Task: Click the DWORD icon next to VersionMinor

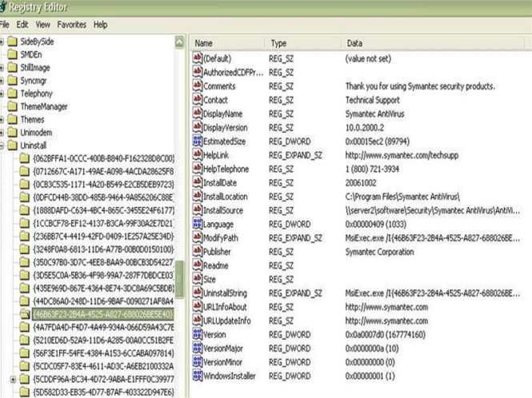Action: pyautogui.click(x=197, y=362)
